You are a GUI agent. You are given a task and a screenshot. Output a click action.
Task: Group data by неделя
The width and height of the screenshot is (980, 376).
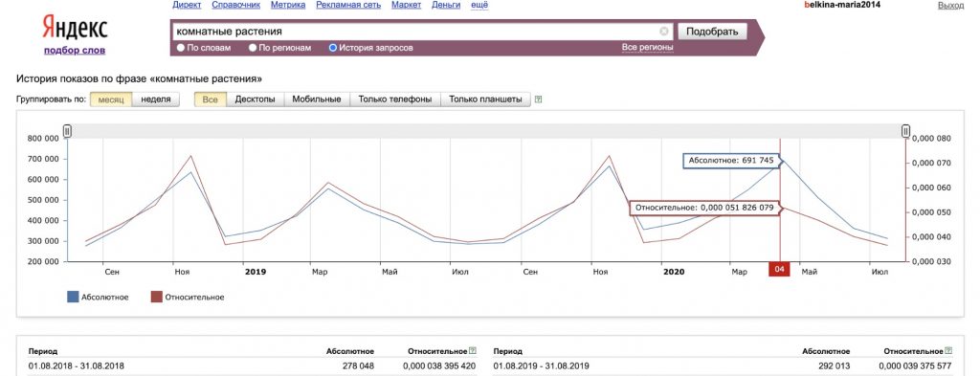click(x=156, y=100)
